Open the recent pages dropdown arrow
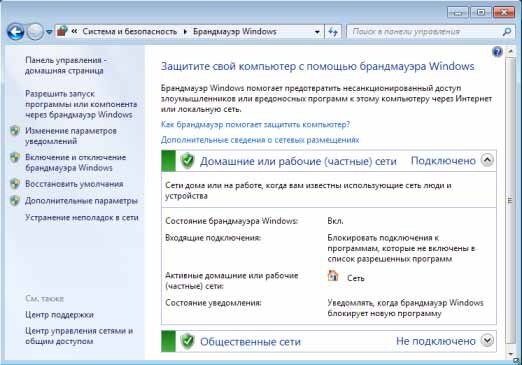Screen dimensions: 522x365 [x=49, y=32]
